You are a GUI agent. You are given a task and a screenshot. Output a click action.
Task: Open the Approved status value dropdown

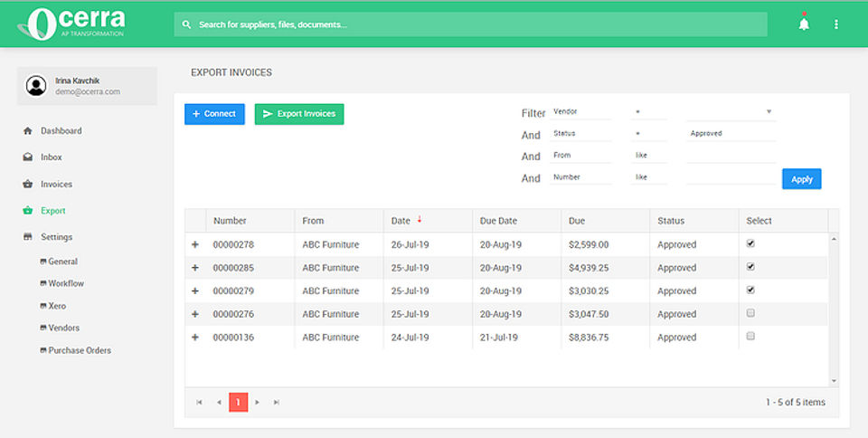click(731, 133)
